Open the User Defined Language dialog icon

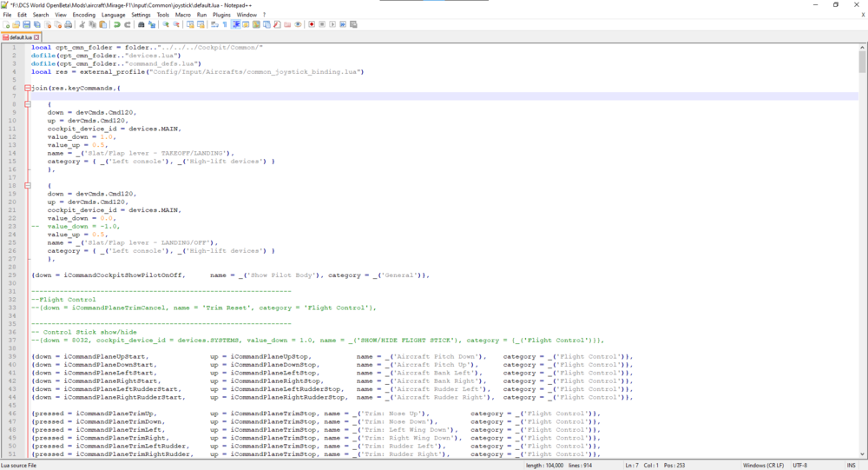click(x=246, y=24)
